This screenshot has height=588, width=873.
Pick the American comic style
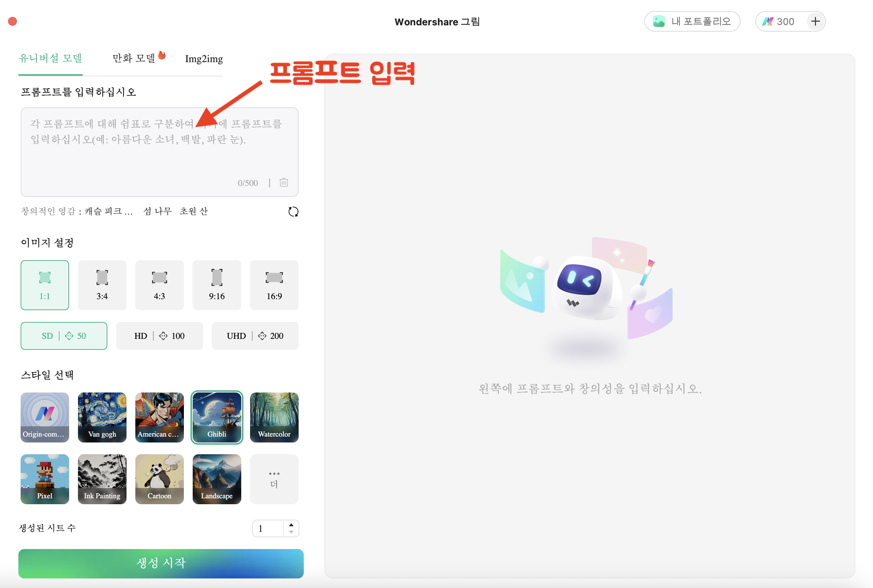[160, 417]
